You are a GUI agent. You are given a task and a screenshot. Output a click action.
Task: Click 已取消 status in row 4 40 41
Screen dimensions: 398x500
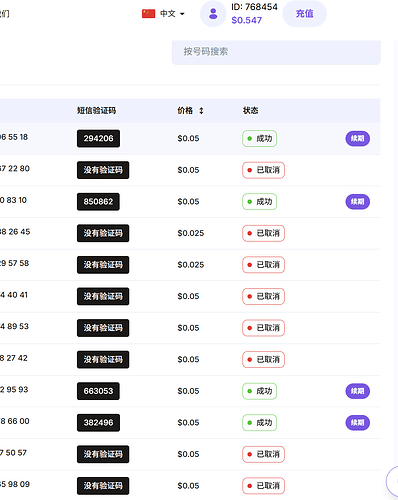click(x=263, y=296)
